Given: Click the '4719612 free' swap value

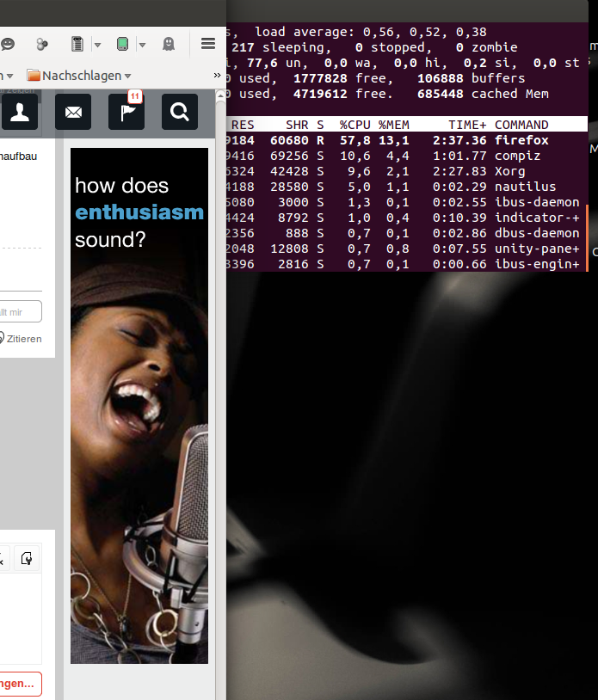Looking at the screenshot, I should (342, 94).
